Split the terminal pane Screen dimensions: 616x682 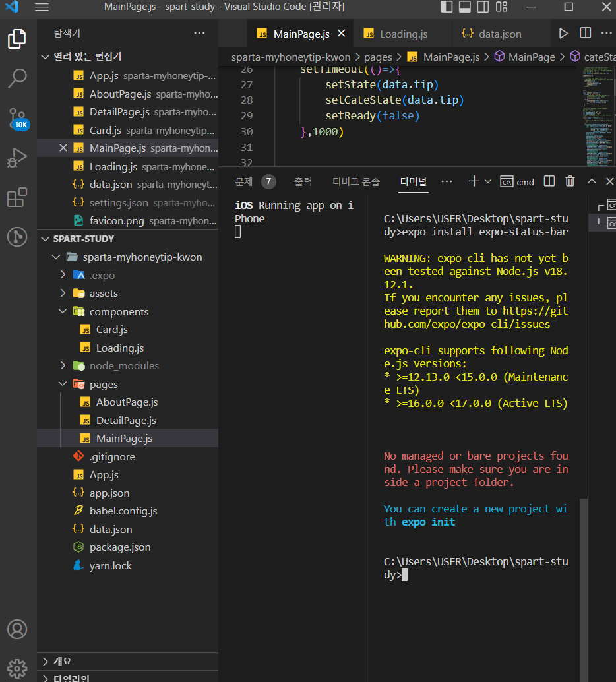coord(549,181)
